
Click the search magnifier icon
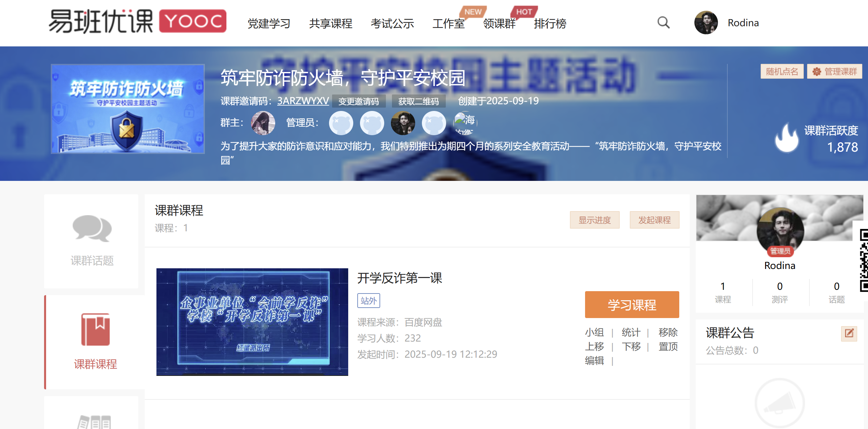pos(663,23)
